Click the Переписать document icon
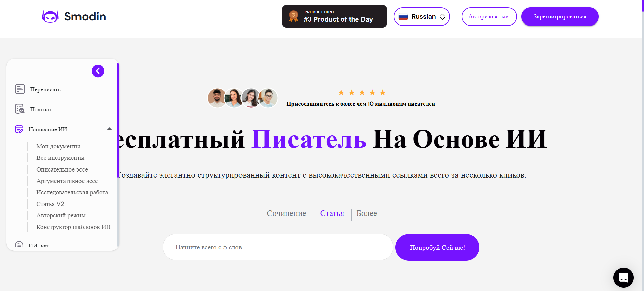 pos(20,89)
